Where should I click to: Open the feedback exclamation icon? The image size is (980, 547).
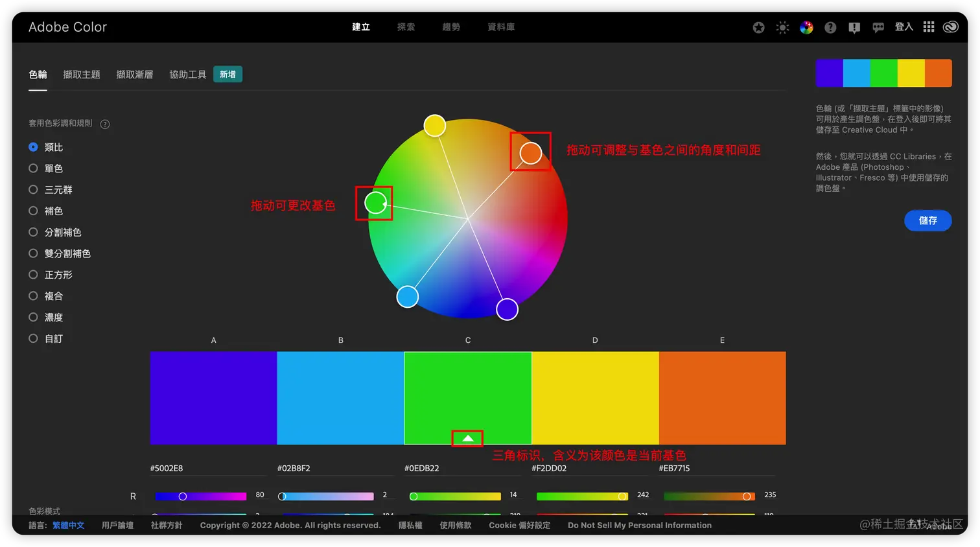(854, 27)
